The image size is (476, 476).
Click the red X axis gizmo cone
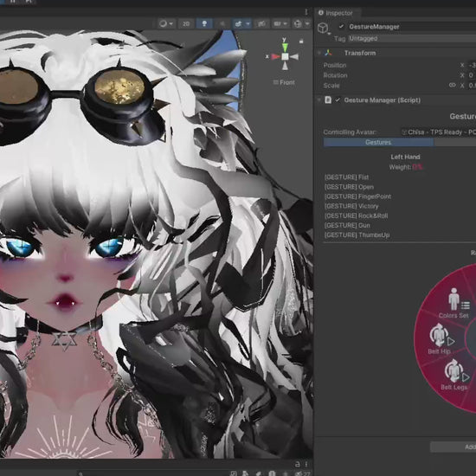pos(275,56)
